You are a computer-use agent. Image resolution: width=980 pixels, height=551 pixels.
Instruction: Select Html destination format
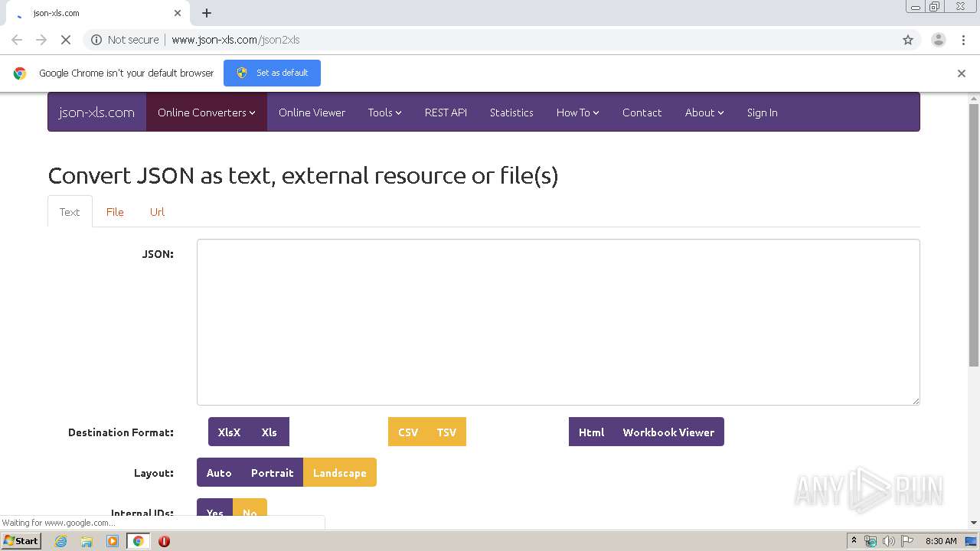591,432
